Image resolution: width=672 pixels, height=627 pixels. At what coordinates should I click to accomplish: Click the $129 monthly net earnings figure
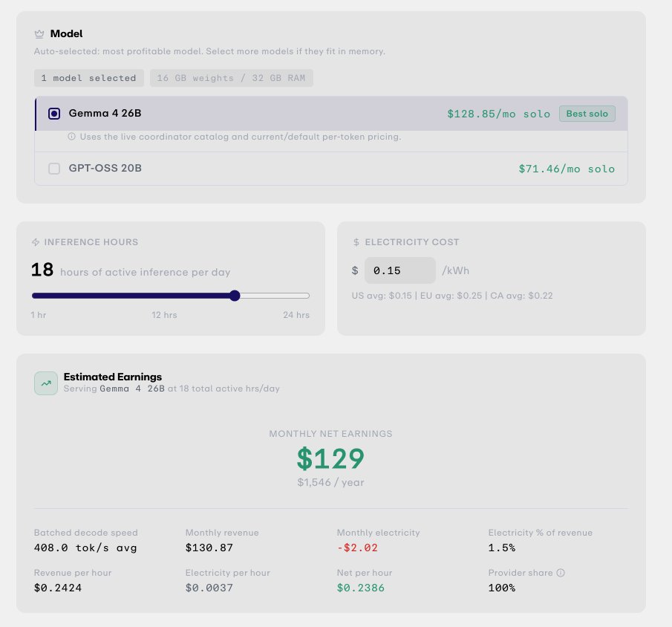click(330, 458)
